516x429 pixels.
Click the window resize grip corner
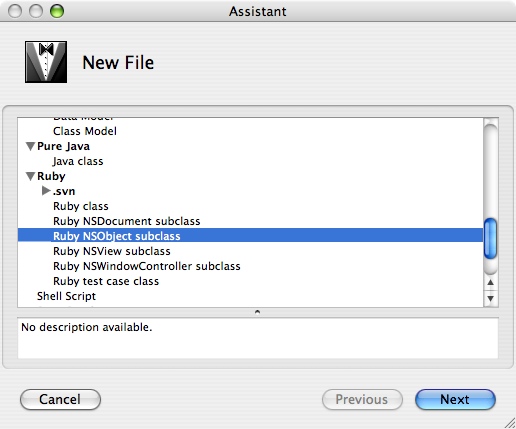[x=510, y=423]
